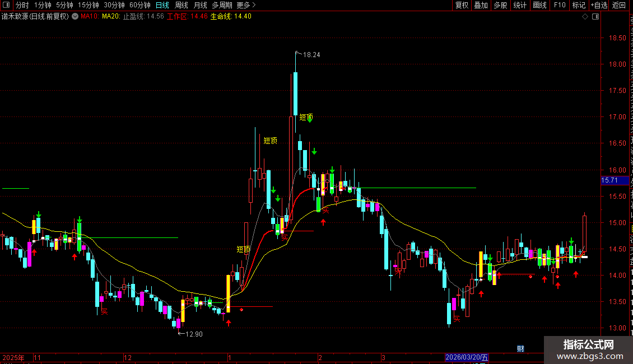Expand the 更多 periods menu

point(246,5)
